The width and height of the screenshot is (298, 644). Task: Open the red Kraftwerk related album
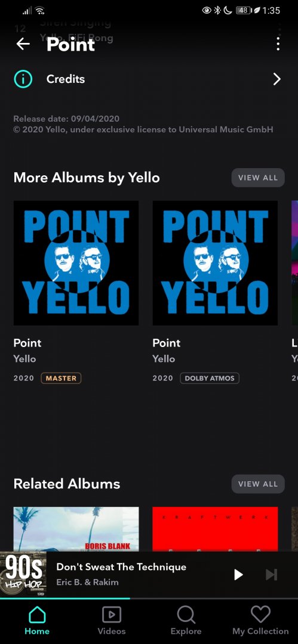(215, 529)
